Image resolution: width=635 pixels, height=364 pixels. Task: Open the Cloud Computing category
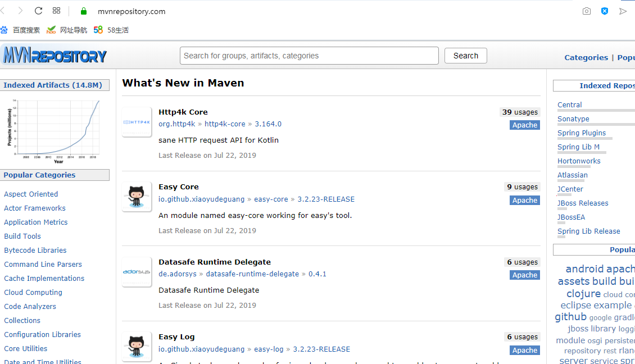pyautogui.click(x=33, y=292)
